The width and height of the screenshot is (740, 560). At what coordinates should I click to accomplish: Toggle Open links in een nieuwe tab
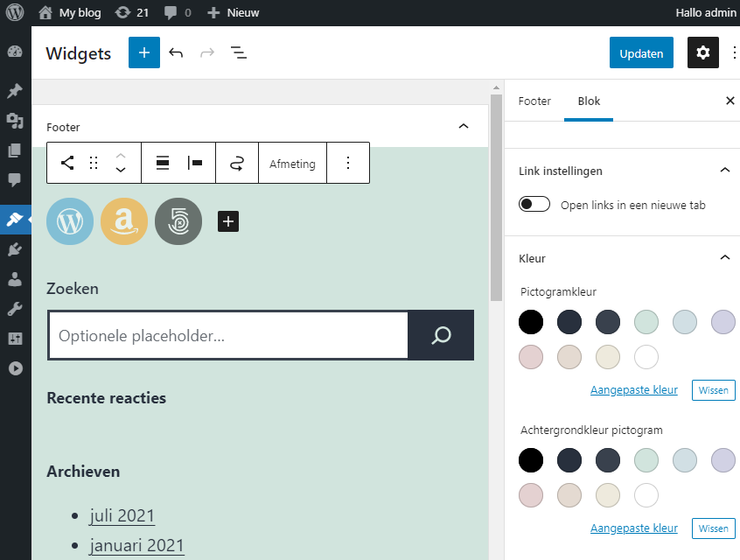[534, 204]
